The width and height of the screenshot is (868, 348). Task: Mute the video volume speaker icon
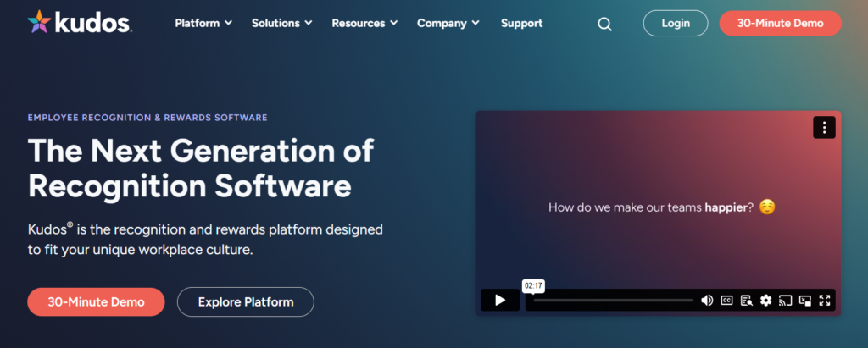pyautogui.click(x=707, y=300)
